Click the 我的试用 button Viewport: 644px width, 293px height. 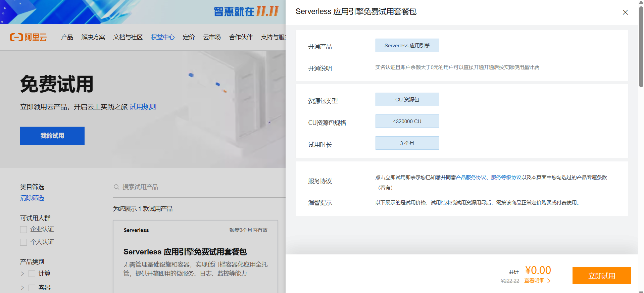(52, 136)
